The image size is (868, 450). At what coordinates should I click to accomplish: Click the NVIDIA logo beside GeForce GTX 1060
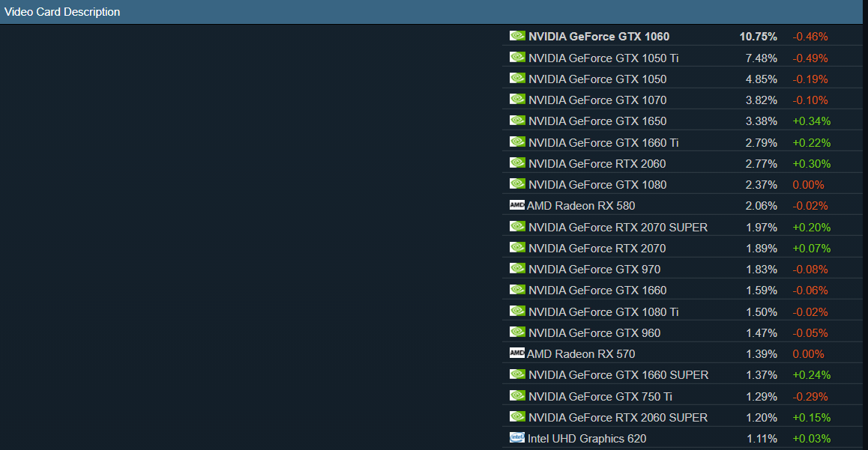click(x=517, y=35)
